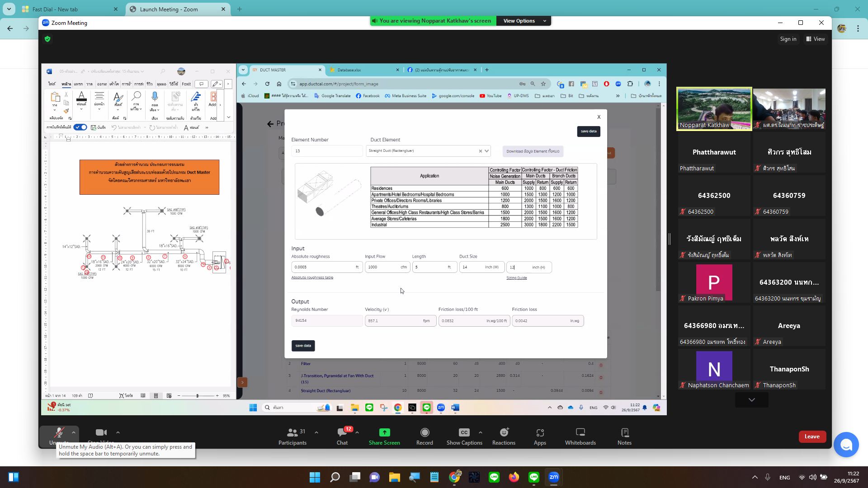868x488 pixels.
Task: Open taskbar Search magnifier icon
Action: point(335,477)
